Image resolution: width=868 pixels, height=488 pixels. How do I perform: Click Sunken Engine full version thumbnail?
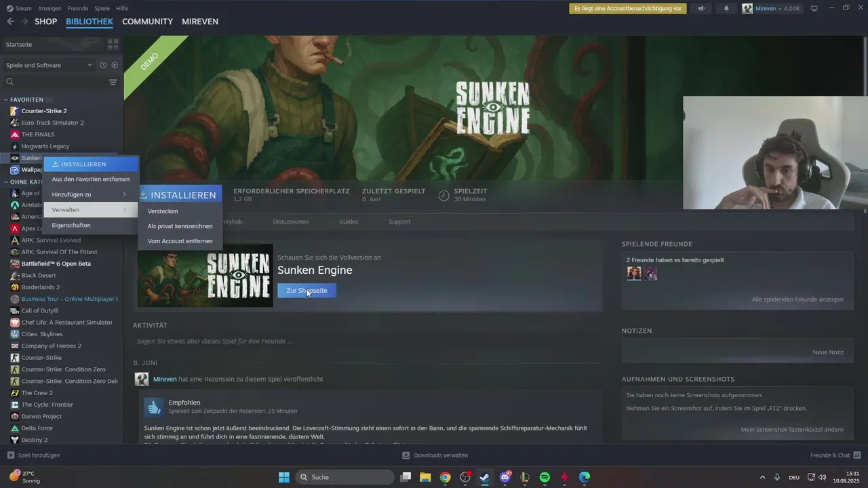pos(205,276)
